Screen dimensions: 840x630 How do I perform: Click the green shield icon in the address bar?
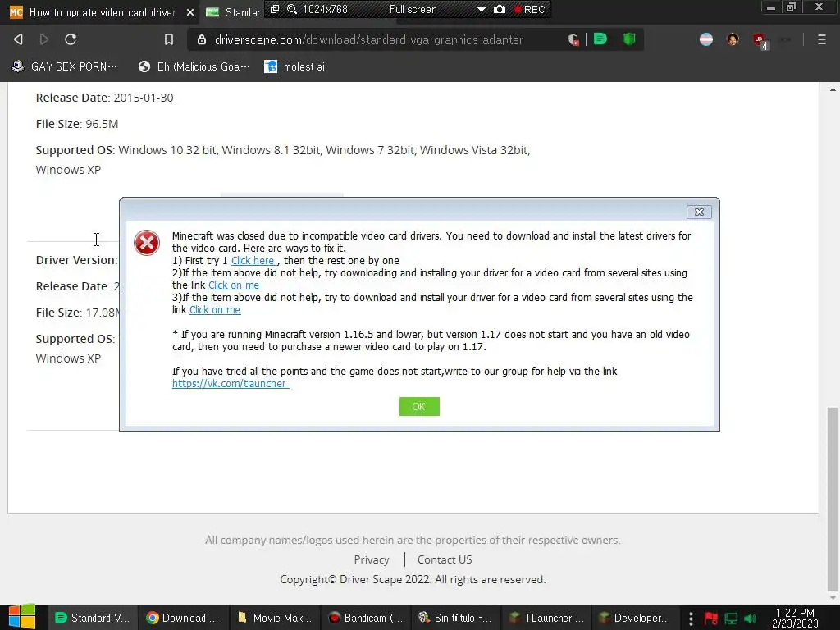629,39
